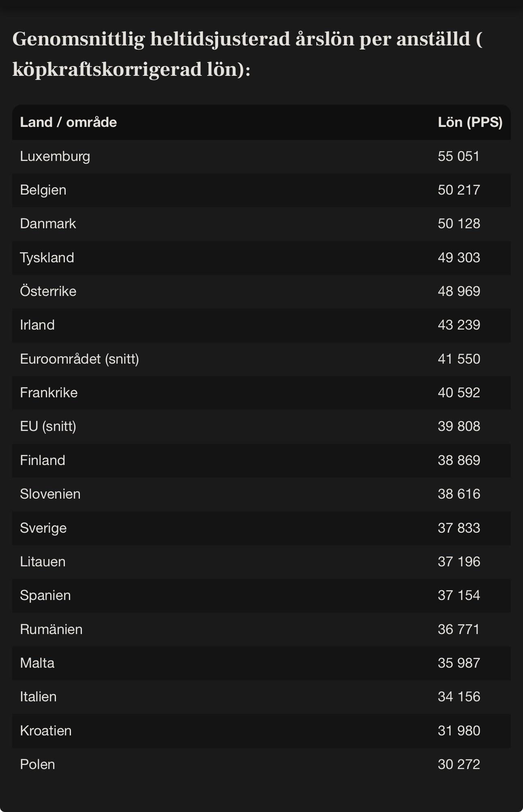Click the Irland country name
Screen dimensions: 523x812
coord(37,325)
